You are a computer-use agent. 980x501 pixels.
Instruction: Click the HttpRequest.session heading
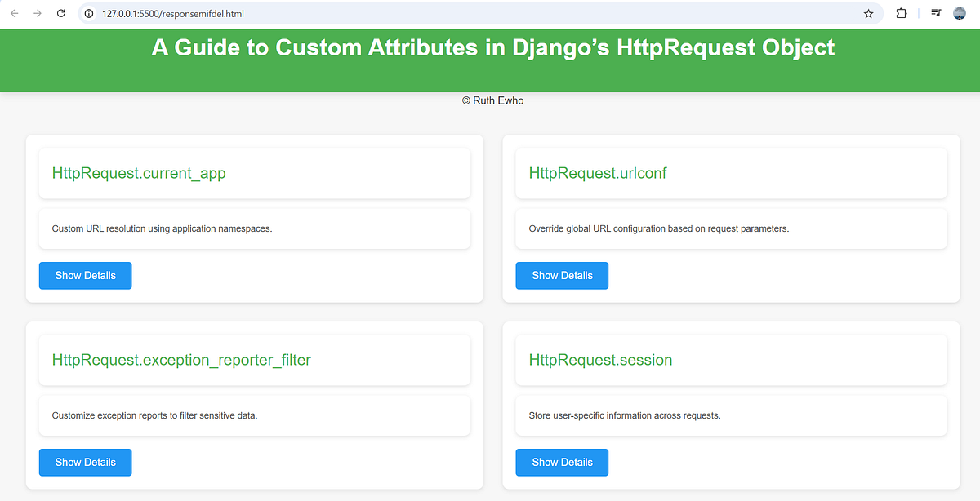[600, 359]
